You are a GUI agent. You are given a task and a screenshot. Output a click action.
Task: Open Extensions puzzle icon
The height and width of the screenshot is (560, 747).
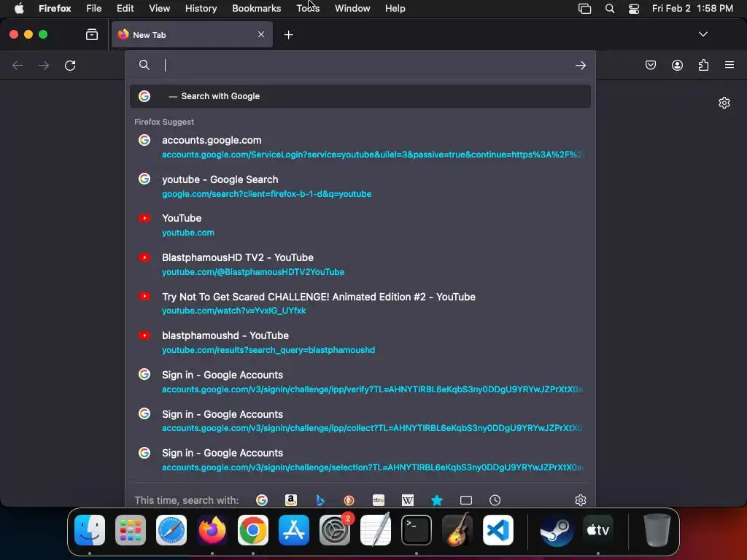point(703,65)
